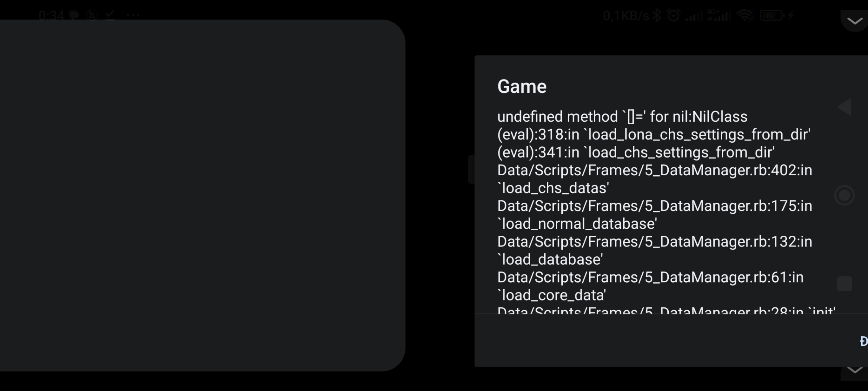
Task: Open the three-dots notification overflow
Action: click(133, 16)
